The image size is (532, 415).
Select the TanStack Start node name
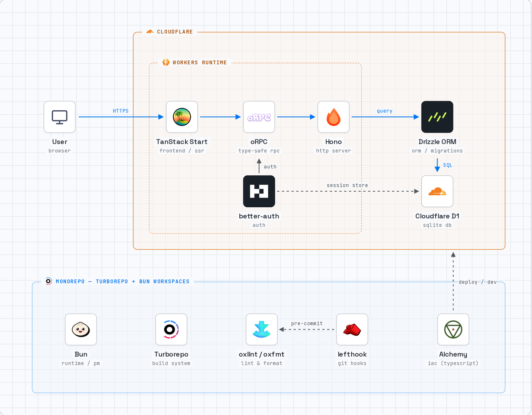click(x=182, y=142)
